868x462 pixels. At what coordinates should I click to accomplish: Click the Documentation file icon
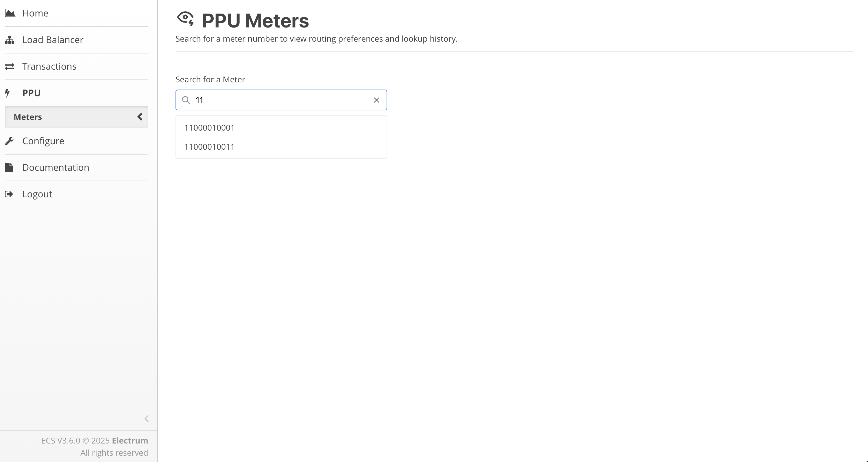pyautogui.click(x=9, y=167)
